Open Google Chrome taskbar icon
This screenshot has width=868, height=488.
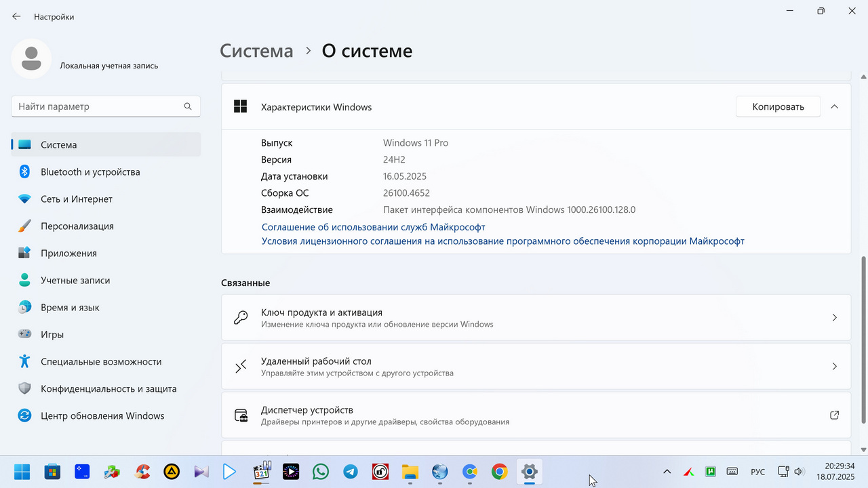pos(500,472)
